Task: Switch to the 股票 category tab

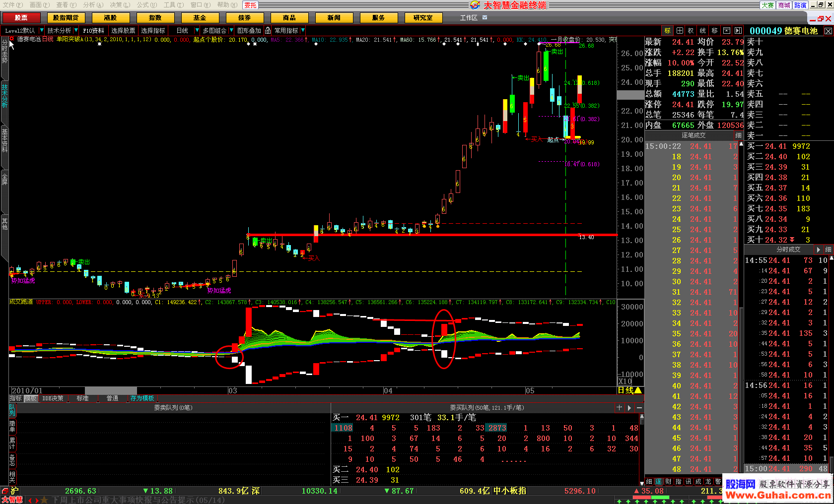Action: 21,17
